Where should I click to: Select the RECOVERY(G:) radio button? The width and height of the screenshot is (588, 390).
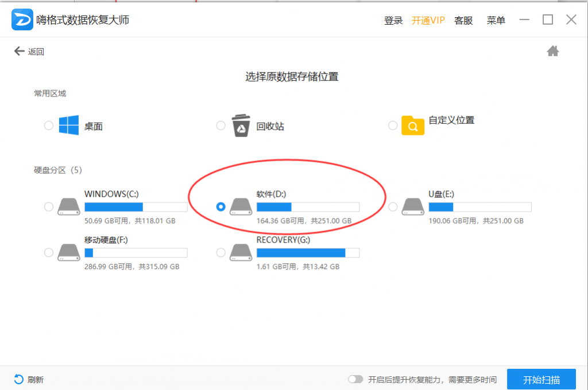coord(221,252)
